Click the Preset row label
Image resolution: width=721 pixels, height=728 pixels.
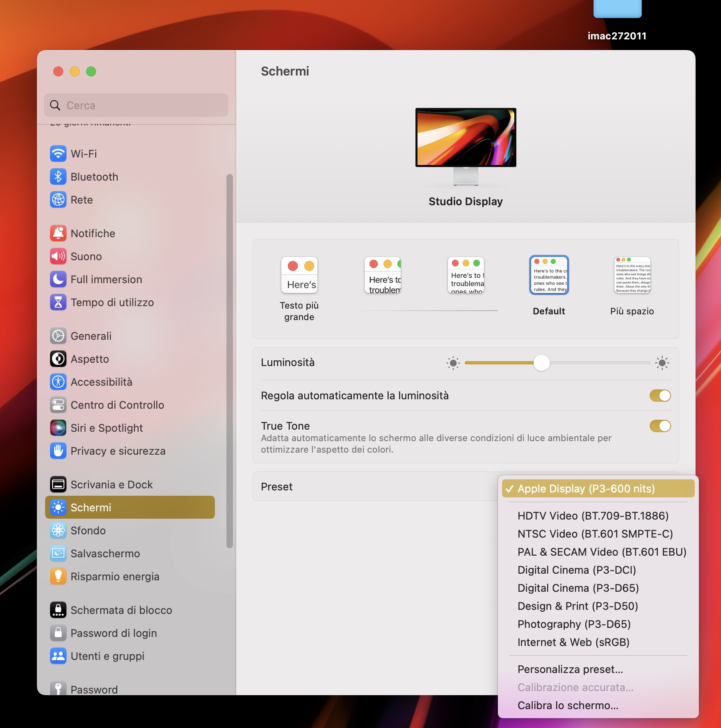pyautogui.click(x=277, y=487)
